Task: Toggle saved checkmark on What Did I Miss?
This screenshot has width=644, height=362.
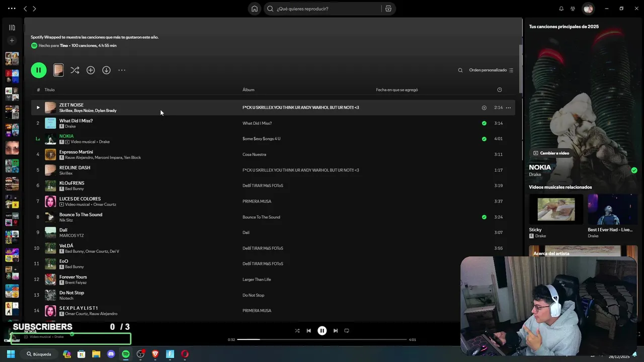Action: 484,123
